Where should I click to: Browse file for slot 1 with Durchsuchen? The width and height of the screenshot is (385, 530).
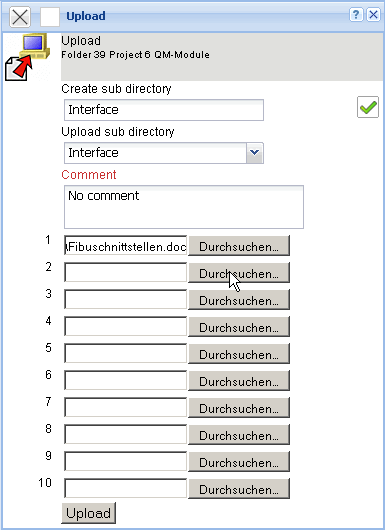239,246
